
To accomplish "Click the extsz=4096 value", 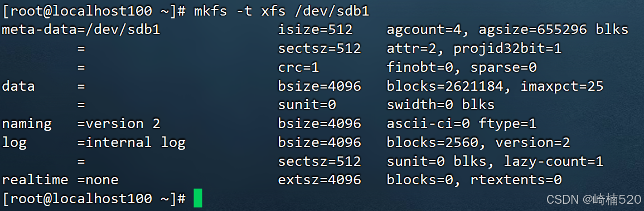I will [319, 180].
